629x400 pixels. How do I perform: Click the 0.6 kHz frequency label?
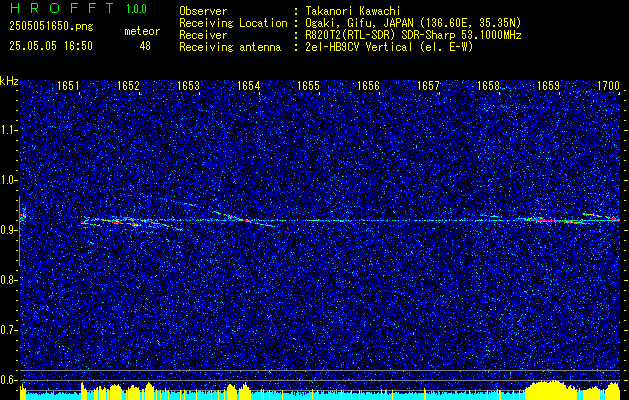point(8,380)
